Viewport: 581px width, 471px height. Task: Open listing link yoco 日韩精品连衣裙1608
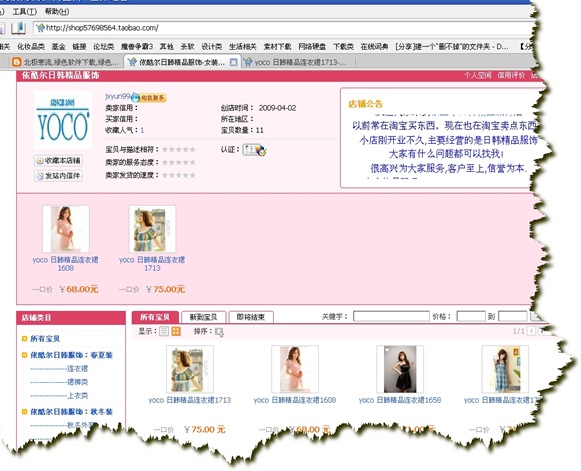coord(295,400)
